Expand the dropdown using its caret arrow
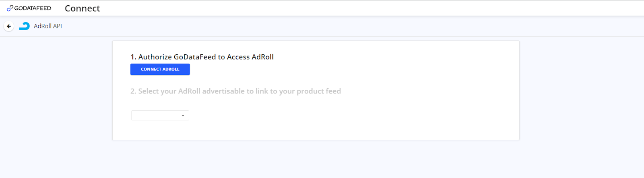 click(x=183, y=116)
